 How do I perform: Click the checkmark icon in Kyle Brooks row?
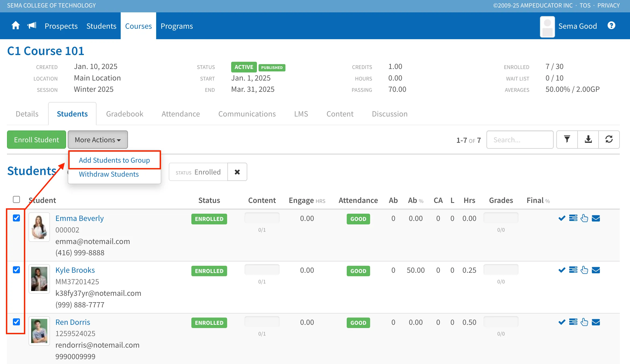click(x=562, y=270)
